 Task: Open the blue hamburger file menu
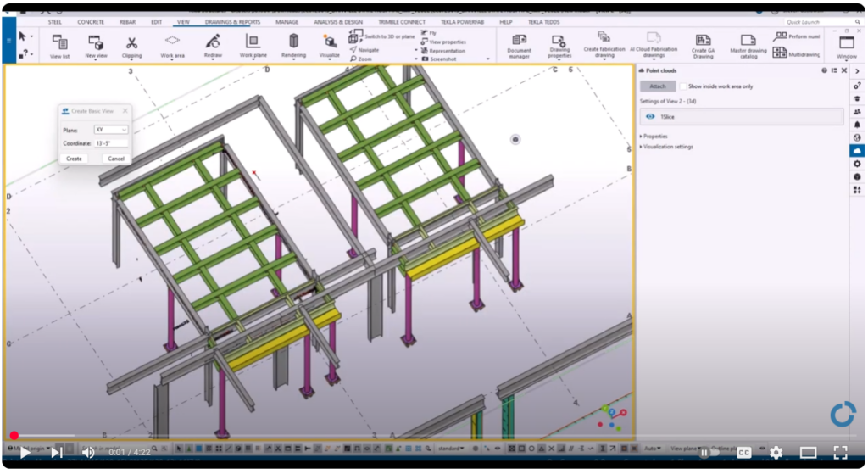8,41
